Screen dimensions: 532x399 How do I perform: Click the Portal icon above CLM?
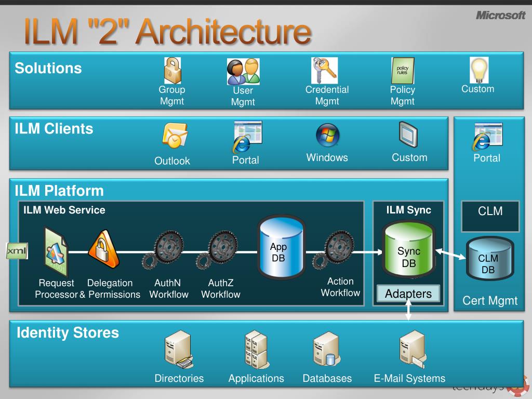487,137
